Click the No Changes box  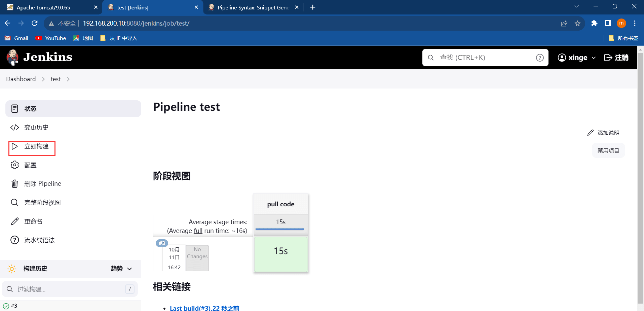197,258
